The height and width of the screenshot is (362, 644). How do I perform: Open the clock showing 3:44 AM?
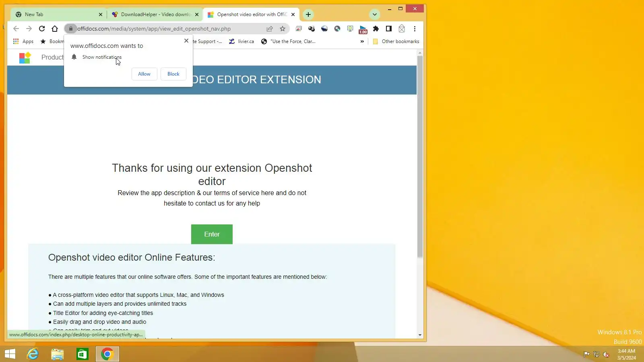[x=626, y=354]
